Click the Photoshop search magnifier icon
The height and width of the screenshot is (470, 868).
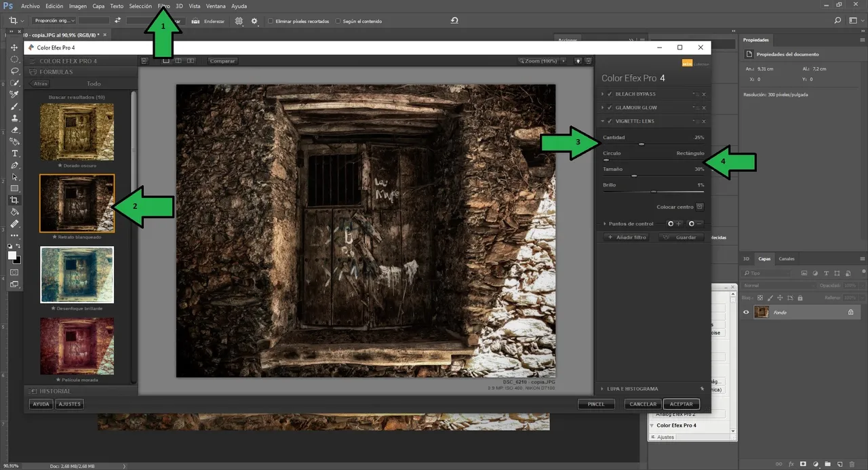point(838,21)
